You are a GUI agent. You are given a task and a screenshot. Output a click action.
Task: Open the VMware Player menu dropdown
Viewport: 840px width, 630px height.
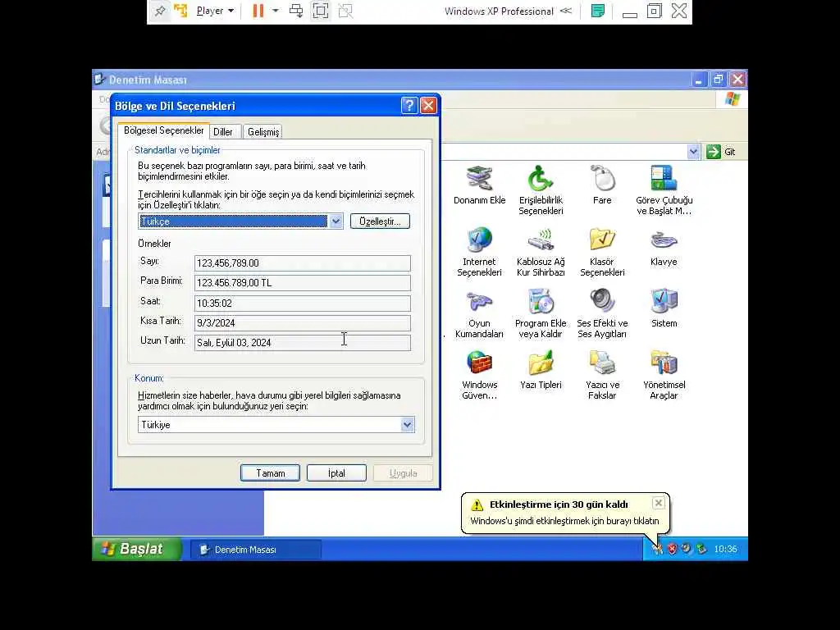click(215, 11)
